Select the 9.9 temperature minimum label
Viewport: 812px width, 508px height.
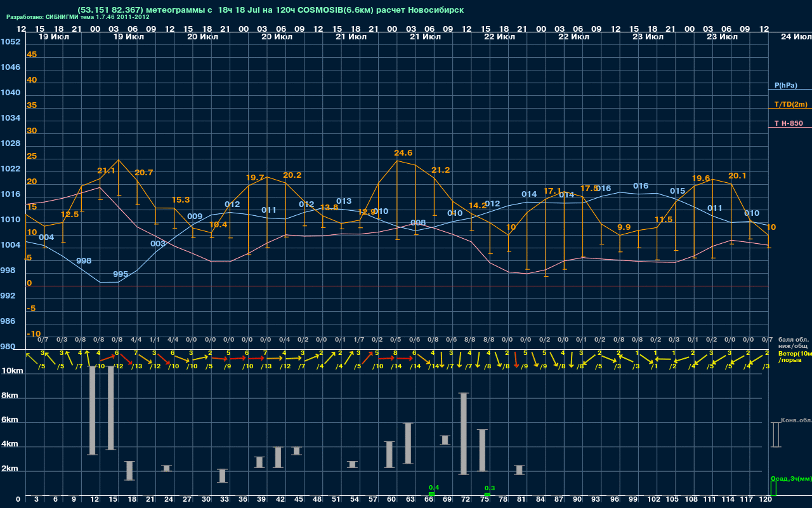point(624,227)
